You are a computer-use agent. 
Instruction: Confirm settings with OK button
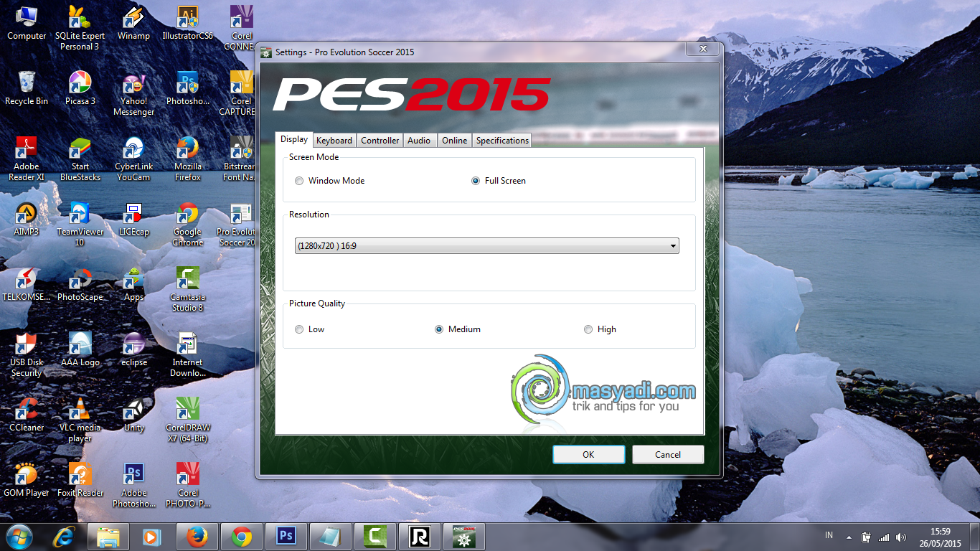588,454
